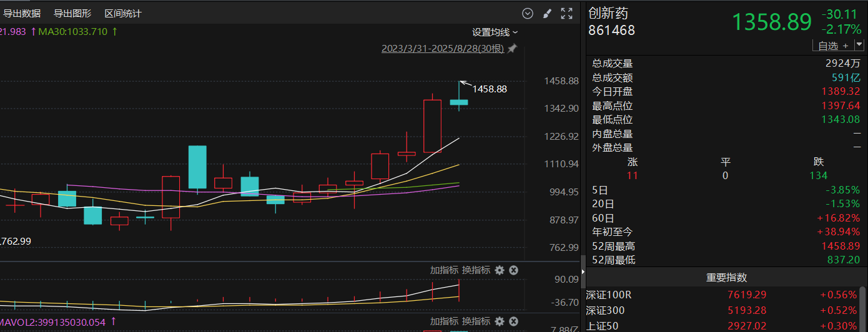Viewport: 868px width, 332px height.
Task: Click 换指标 in the MAVOL2 volume panel
Action: coord(476,321)
